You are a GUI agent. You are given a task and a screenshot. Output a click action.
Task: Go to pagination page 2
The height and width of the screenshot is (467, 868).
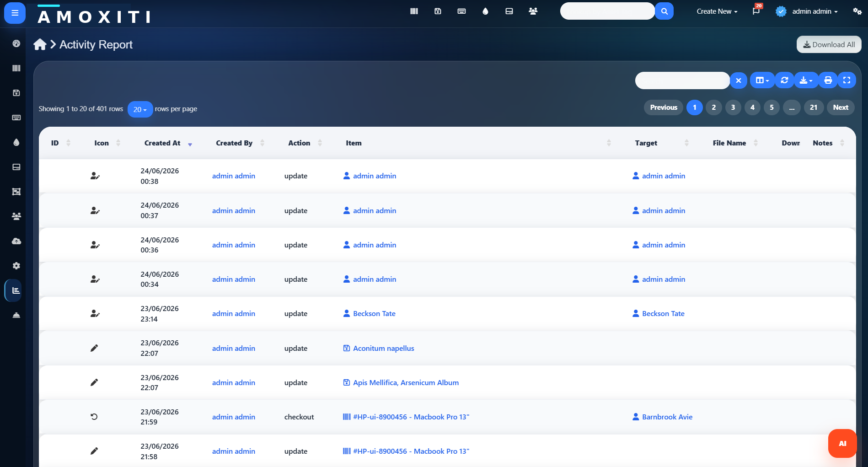[714, 107]
